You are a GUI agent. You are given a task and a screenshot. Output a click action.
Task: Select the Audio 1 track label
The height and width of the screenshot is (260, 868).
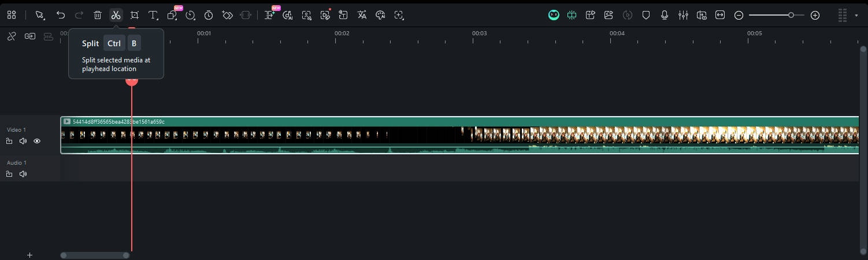tap(16, 163)
